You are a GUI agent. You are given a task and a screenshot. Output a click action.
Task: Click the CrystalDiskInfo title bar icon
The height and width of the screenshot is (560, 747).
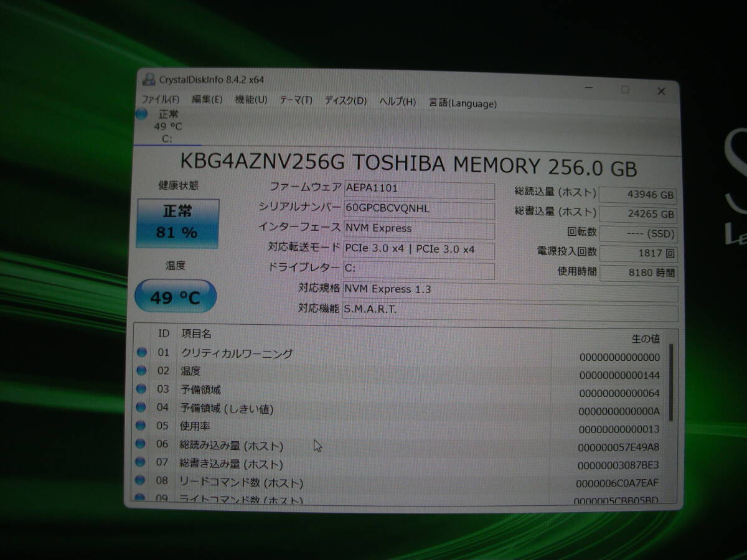pyautogui.click(x=149, y=79)
